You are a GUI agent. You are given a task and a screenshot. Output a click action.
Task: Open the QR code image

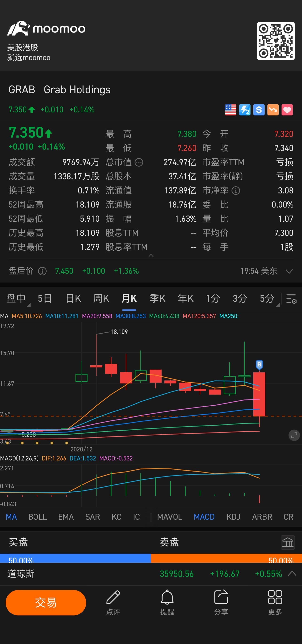coord(276,41)
